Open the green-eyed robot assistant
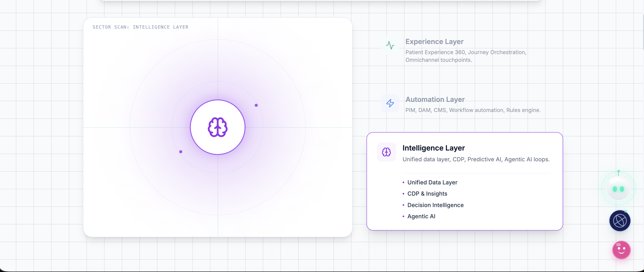644x272 pixels. point(618,189)
